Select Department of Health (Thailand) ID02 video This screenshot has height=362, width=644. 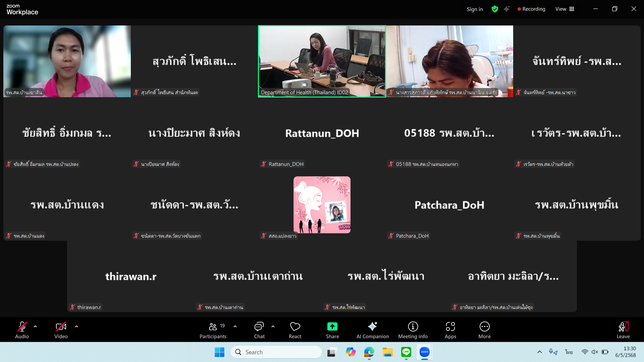(322, 61)
